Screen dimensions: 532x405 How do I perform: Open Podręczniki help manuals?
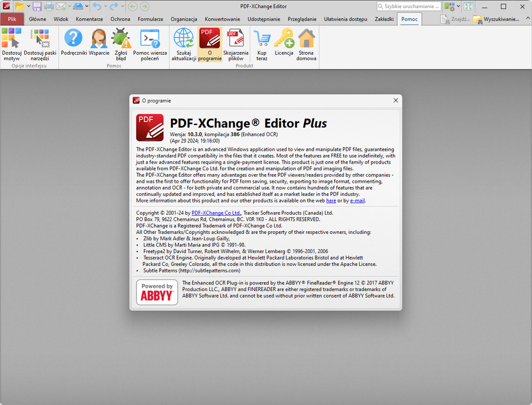coord(73,42)
